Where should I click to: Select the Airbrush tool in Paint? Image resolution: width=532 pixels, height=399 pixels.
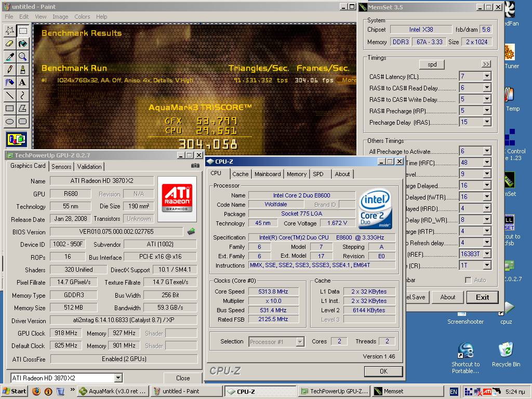[x=10, y=83]
